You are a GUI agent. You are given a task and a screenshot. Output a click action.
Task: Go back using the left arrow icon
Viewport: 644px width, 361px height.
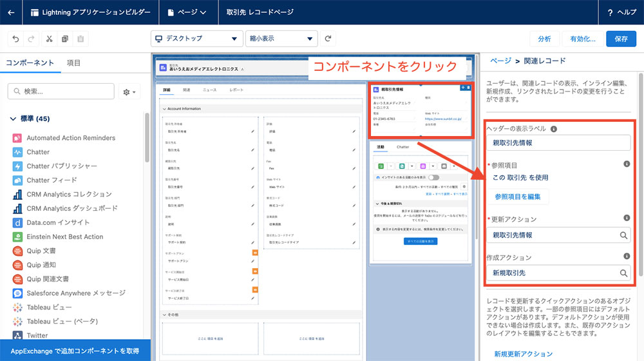pos(11,12)
